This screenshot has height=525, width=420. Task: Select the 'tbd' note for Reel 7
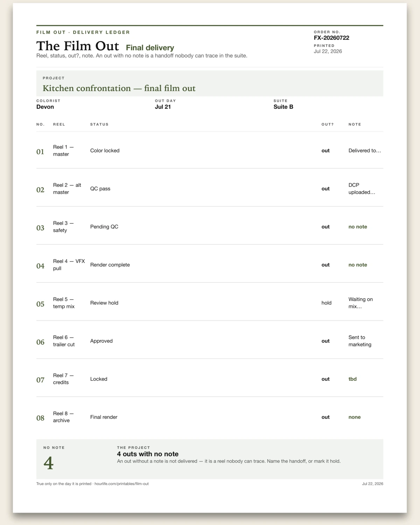352,379
